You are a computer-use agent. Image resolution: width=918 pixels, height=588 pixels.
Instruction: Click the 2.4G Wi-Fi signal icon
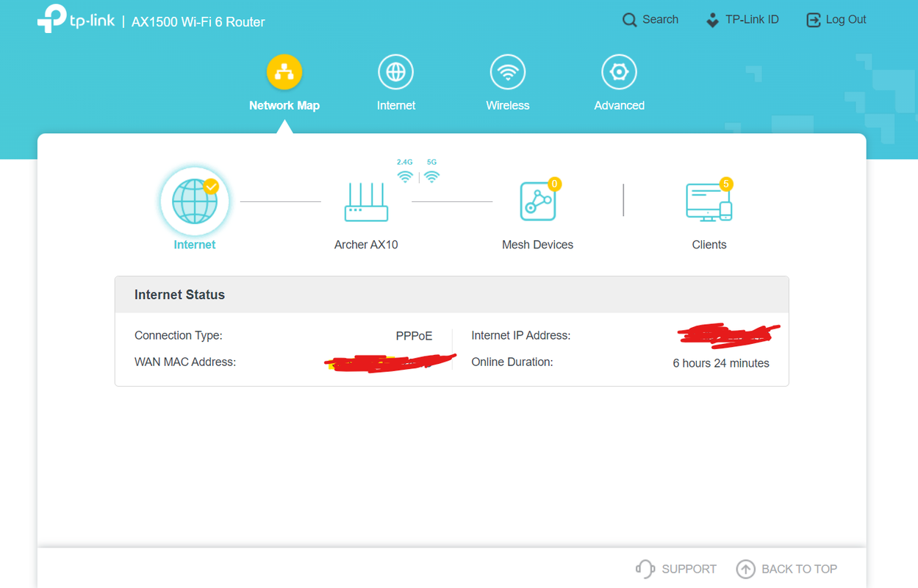click(x=406, y=176)
